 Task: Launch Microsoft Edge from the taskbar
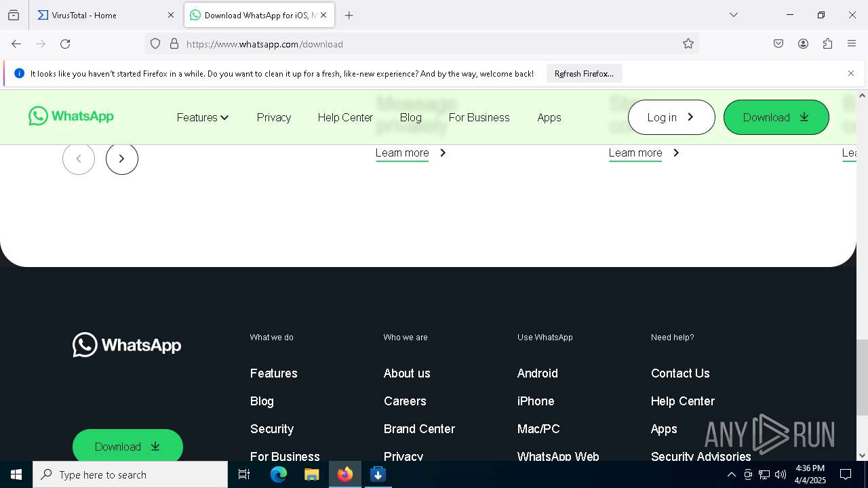click(x=279, y=474)
